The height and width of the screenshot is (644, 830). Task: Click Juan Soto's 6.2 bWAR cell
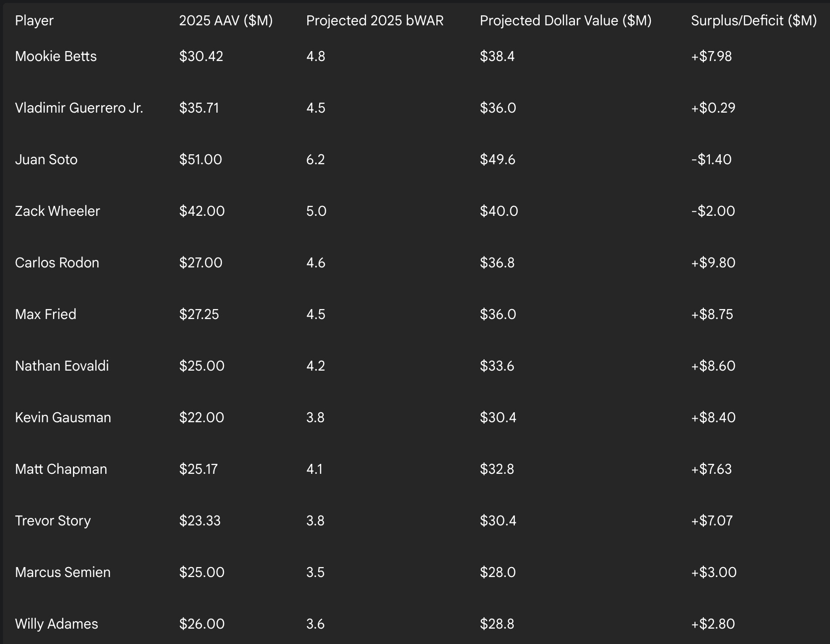point(316,160)
